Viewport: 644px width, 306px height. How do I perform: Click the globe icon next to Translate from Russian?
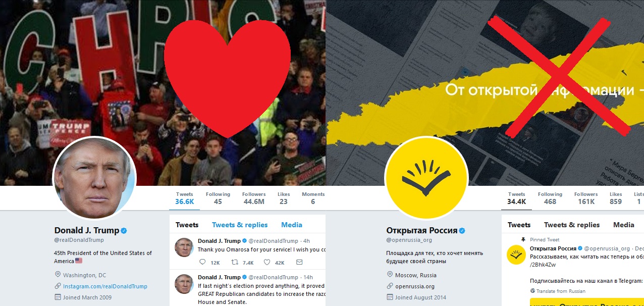(x=532, y=291)
